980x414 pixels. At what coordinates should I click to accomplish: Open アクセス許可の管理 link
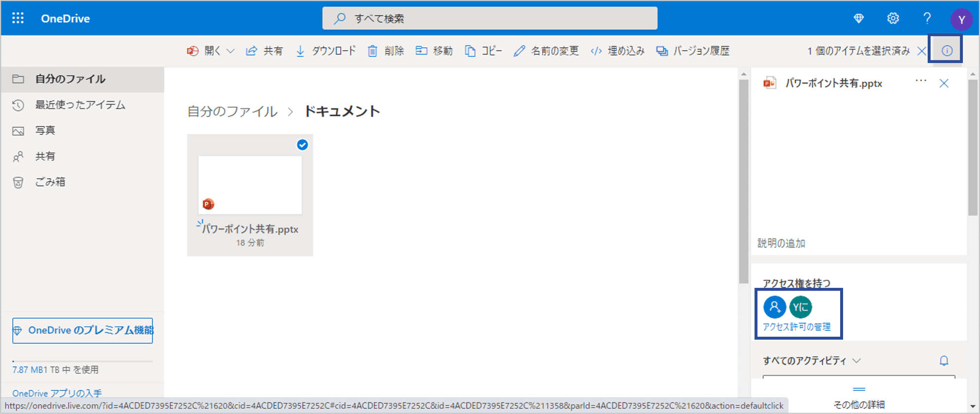click(797, 327)
